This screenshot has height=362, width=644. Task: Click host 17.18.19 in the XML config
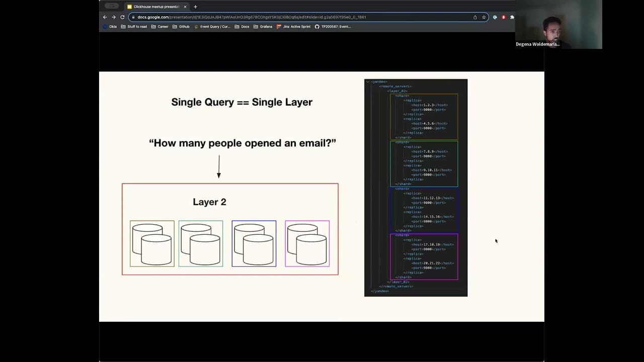click(433, 244)
